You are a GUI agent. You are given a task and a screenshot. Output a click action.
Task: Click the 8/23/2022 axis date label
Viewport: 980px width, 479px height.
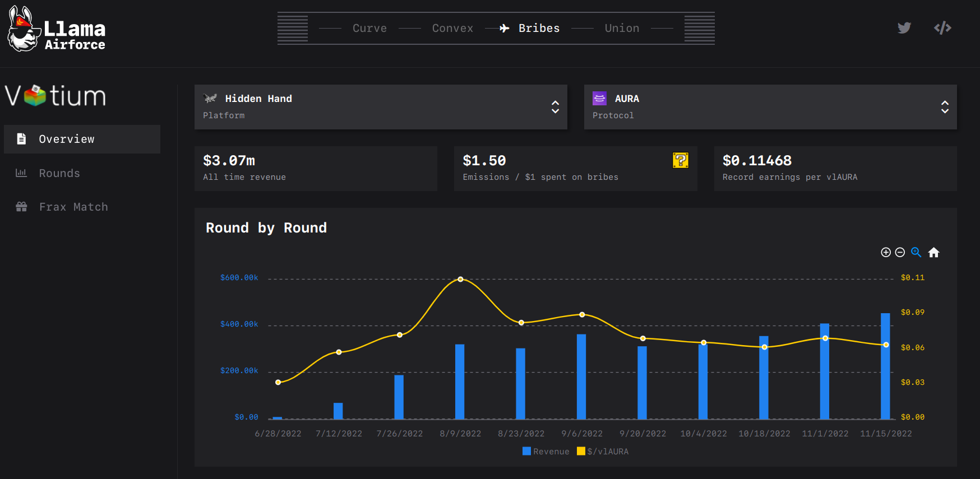(x=521, y=434)
